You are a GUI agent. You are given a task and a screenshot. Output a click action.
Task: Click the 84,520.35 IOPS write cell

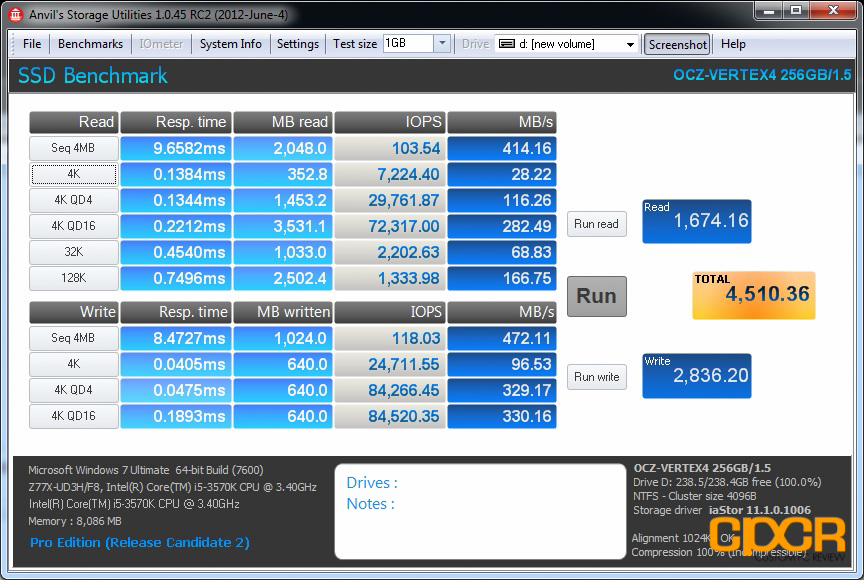[390, 416]
